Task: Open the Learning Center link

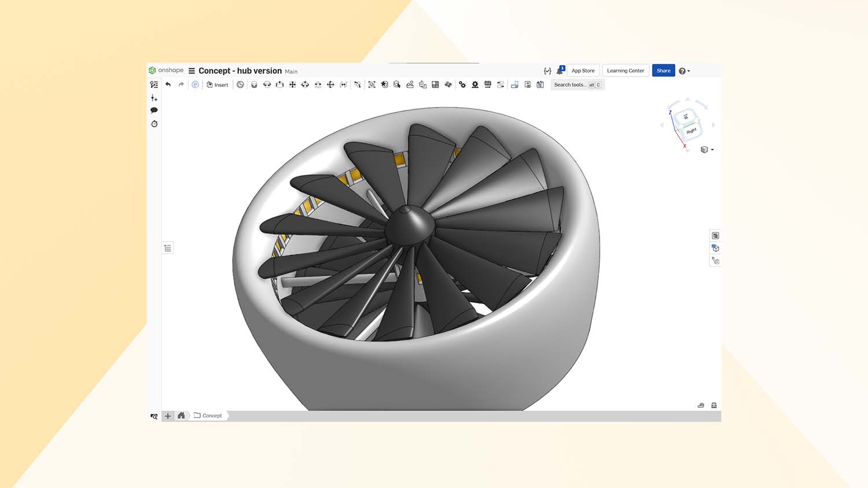Action: point(625,71)
